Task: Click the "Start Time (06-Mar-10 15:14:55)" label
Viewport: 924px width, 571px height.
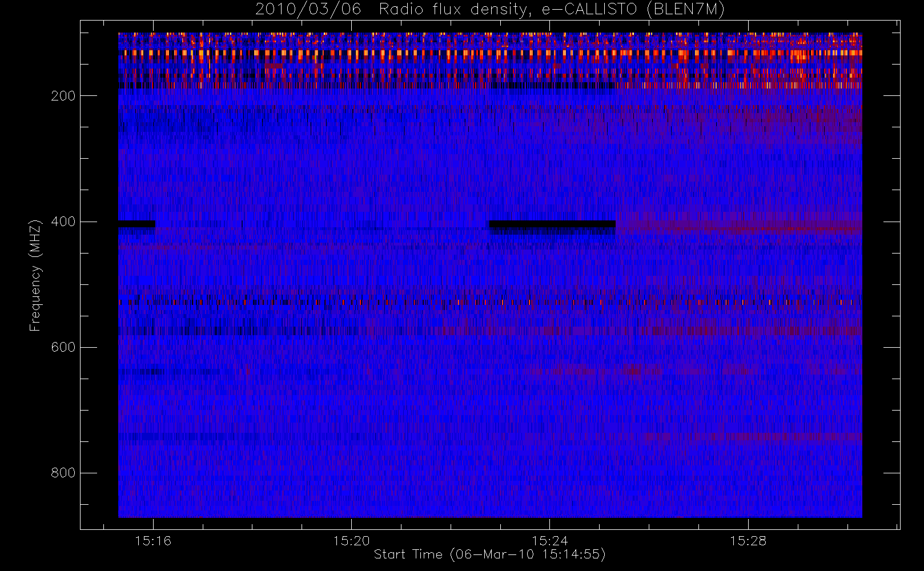Action: click(489, 554)
